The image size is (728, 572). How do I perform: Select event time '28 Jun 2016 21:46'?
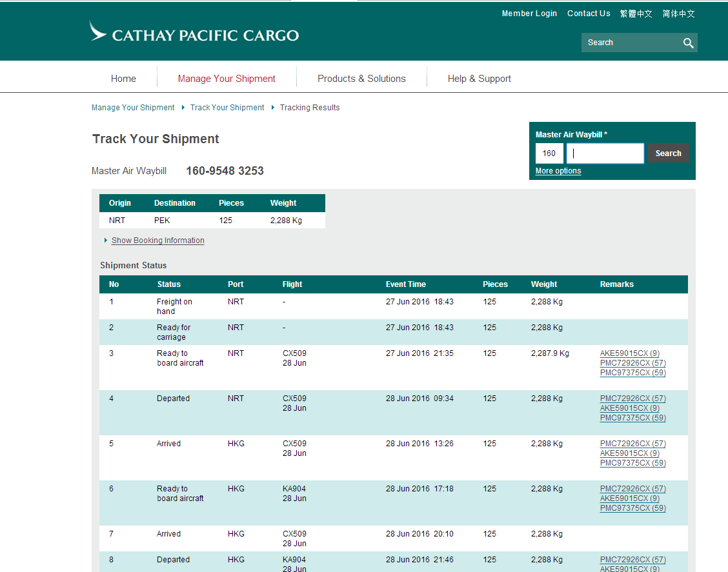point(420,560)
